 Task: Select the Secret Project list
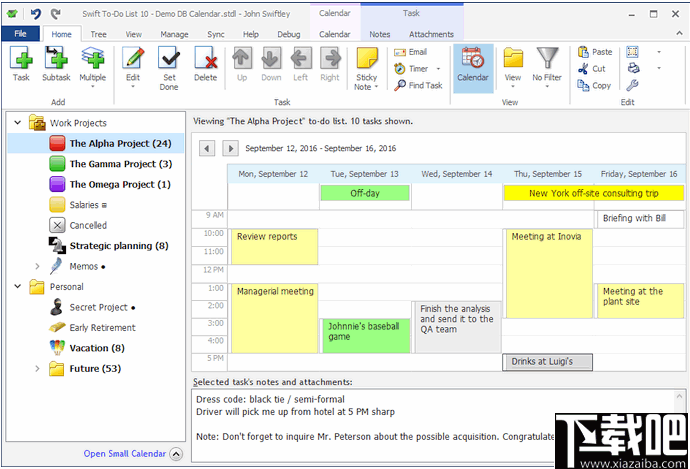pos(92,307)
